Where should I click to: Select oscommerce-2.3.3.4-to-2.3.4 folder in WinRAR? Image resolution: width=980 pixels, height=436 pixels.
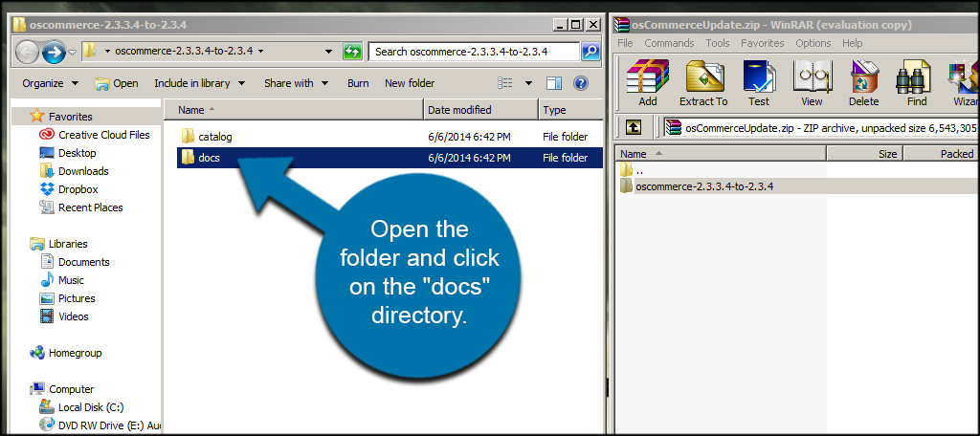(x=797, y=186)
